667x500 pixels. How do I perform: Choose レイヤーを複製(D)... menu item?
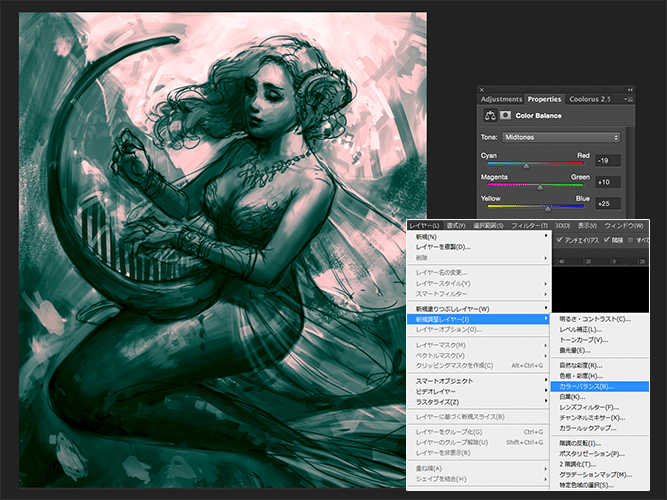click(479, 247)
